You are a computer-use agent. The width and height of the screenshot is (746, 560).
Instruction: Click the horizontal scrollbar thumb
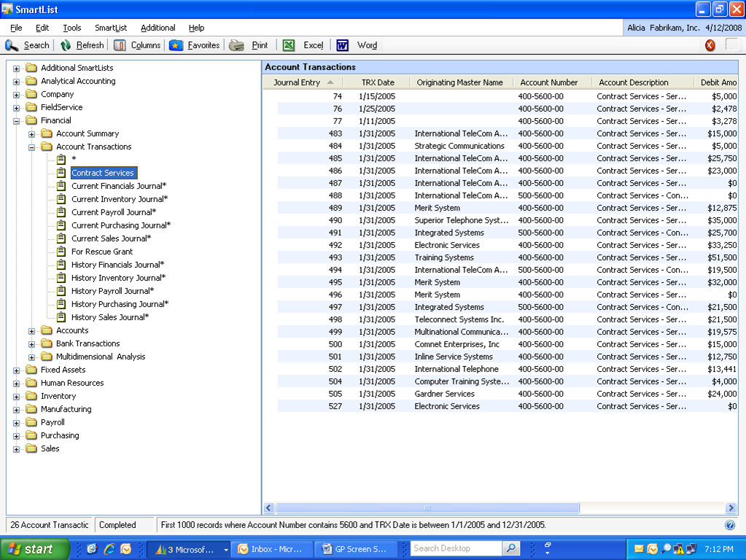pos(427,507)
